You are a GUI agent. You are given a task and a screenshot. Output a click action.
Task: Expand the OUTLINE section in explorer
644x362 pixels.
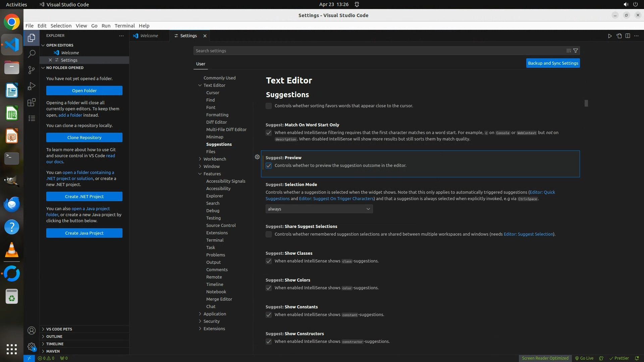54,336
